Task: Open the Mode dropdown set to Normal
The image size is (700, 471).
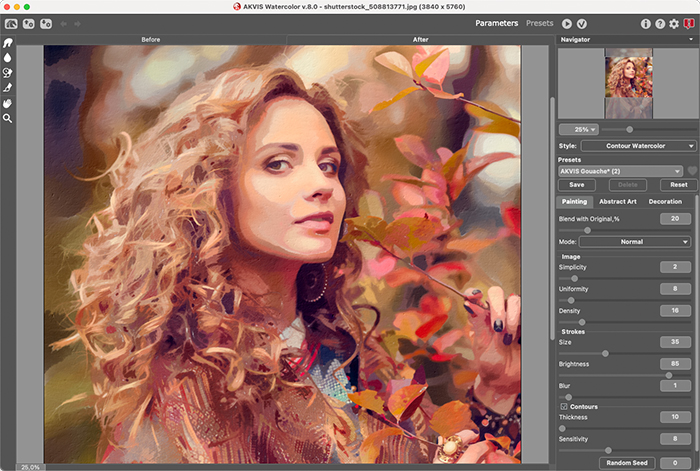Action: click(634, 241)
